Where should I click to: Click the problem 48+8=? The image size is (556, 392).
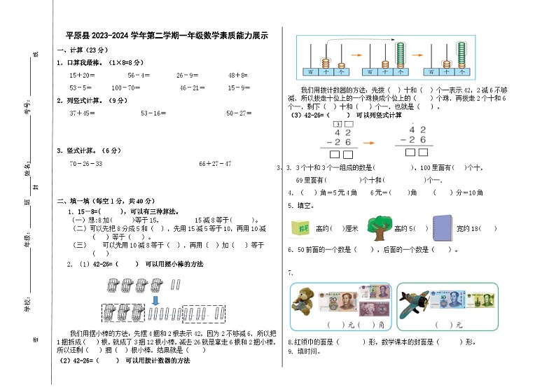(238, 75)
